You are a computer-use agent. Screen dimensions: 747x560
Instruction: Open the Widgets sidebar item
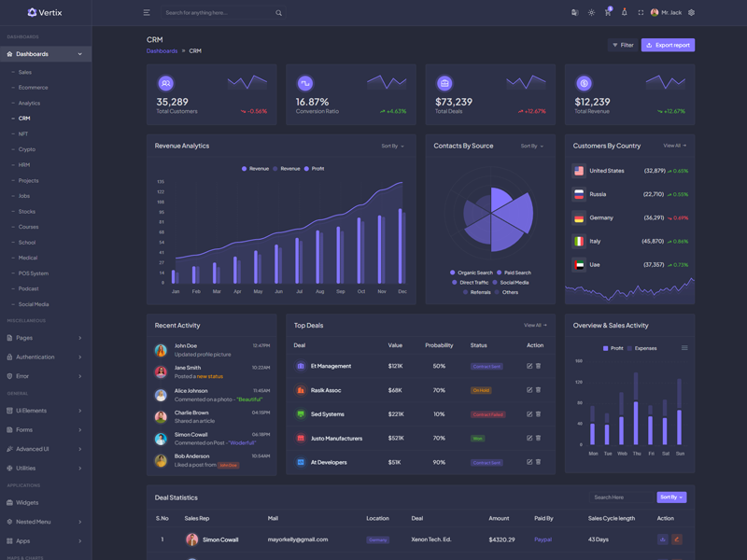[27, 502]
